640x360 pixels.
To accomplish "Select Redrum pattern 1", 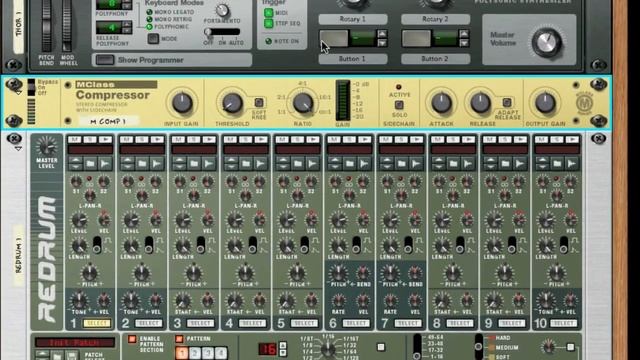I will [x=182, y=353].
